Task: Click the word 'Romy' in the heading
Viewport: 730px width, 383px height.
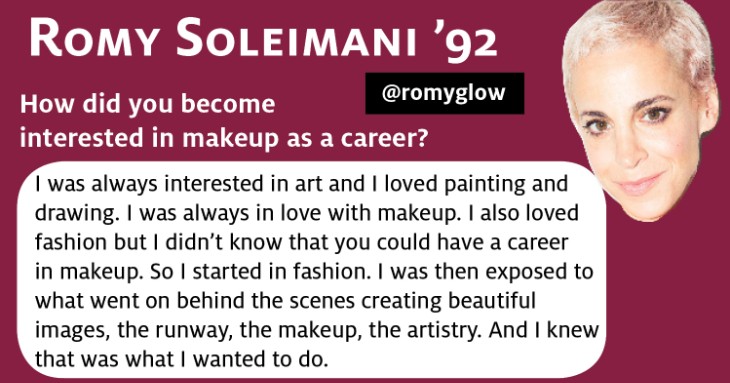Action: (94, 38)
